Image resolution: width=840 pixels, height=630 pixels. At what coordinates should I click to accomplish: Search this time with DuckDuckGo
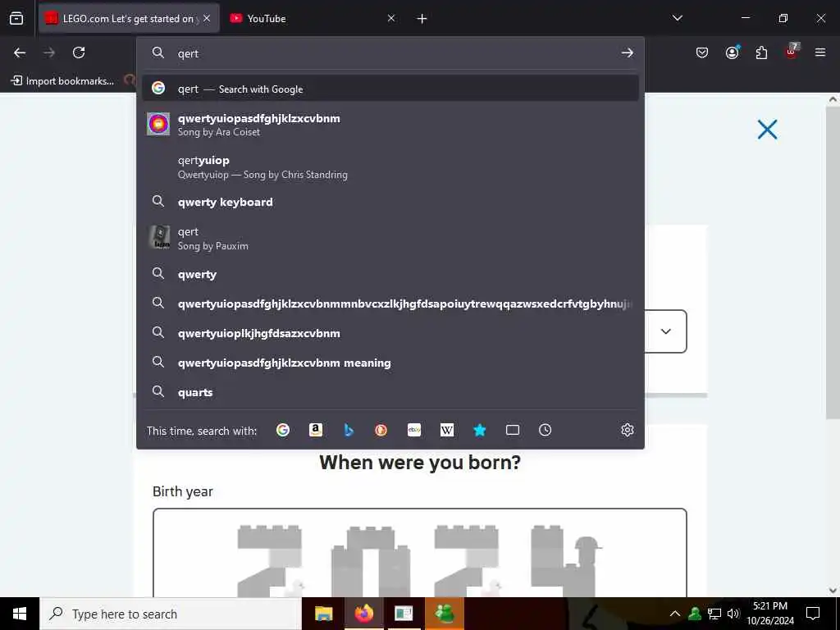tap(381, 430)
